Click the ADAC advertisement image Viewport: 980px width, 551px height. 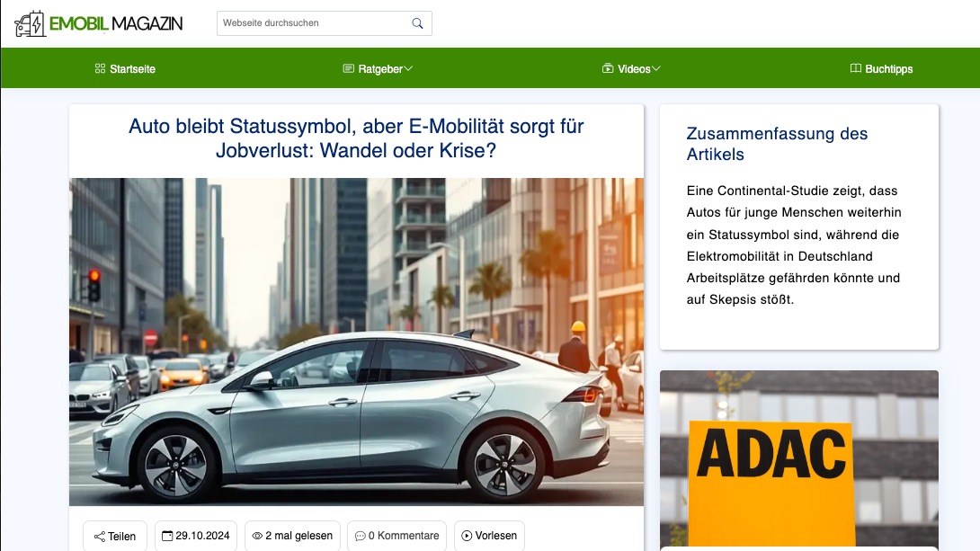click(x=798, y=458)
